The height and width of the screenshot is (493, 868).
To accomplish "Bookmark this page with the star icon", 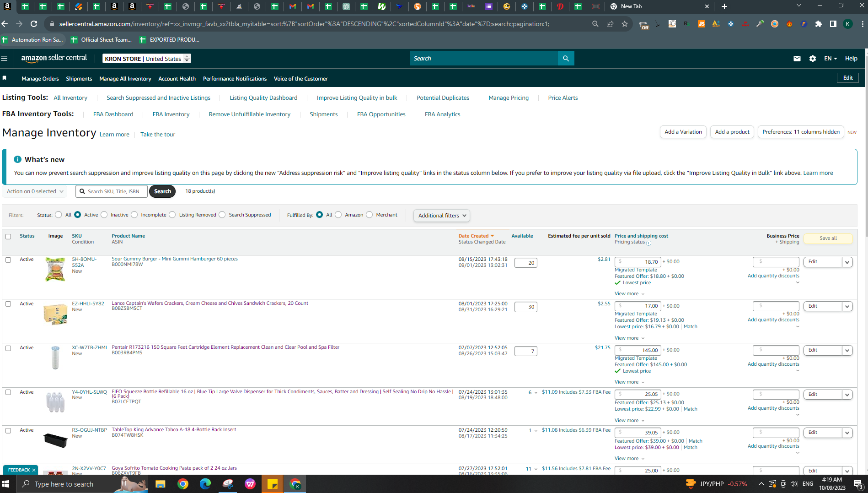I will point(625,24).
